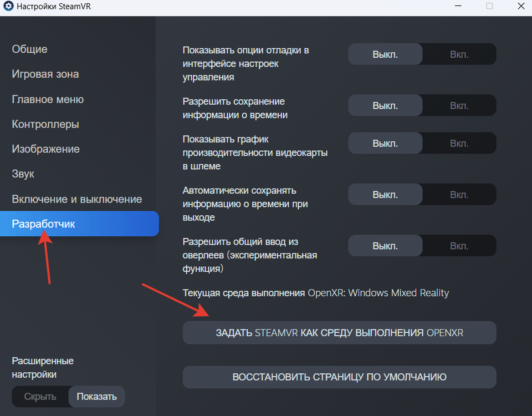532x416 pixels.
Task: Switch on 'Показывать график производительности видеокарты'
Action: (x=459, y=143)
